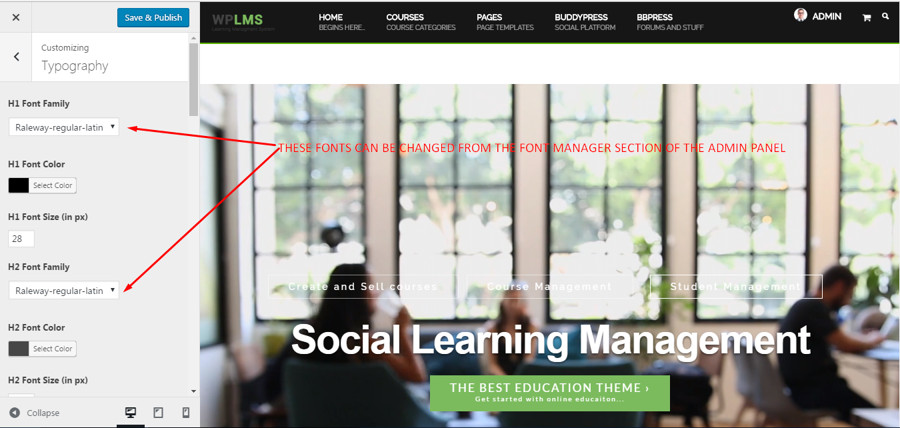Switch to desktop preview icon
Image resolution: width=900 pixels, height=428 pixels.
click(131, 413)
